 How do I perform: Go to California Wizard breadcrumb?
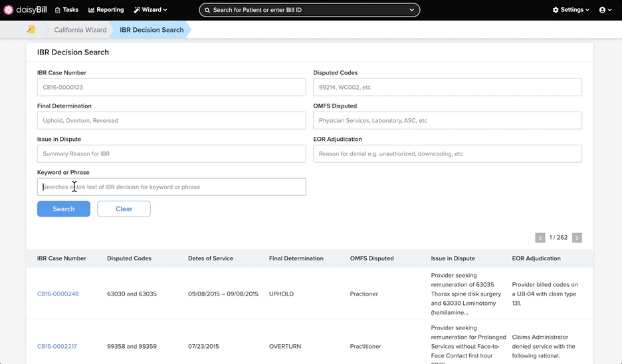(80, 30)
